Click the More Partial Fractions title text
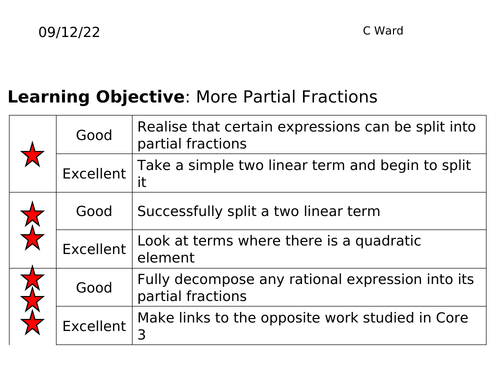Image resolution: width=500 pixels, height=375 pixels. point(287,97)
